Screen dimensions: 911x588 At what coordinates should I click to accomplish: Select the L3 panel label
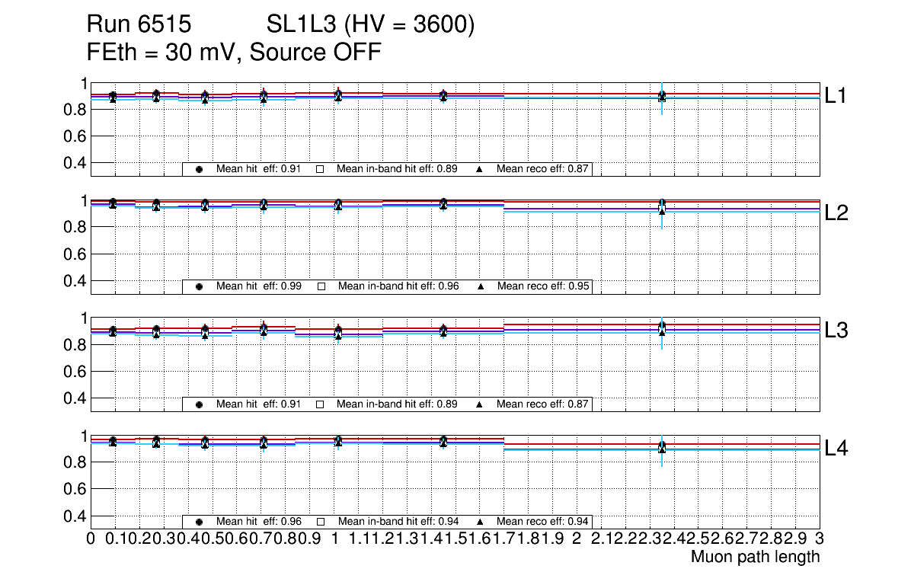tap(836, 331)
